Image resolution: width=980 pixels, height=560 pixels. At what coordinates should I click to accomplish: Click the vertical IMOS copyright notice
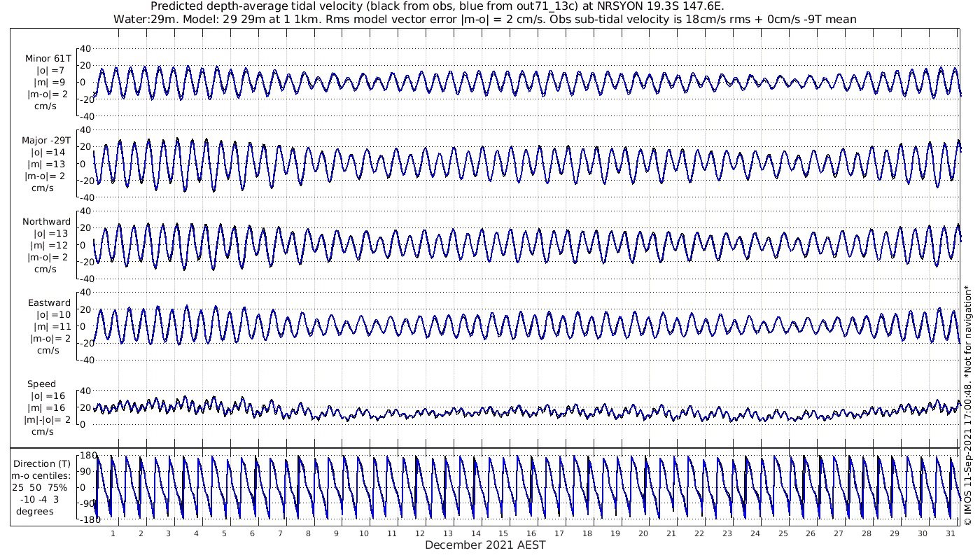tap(968, 405)
